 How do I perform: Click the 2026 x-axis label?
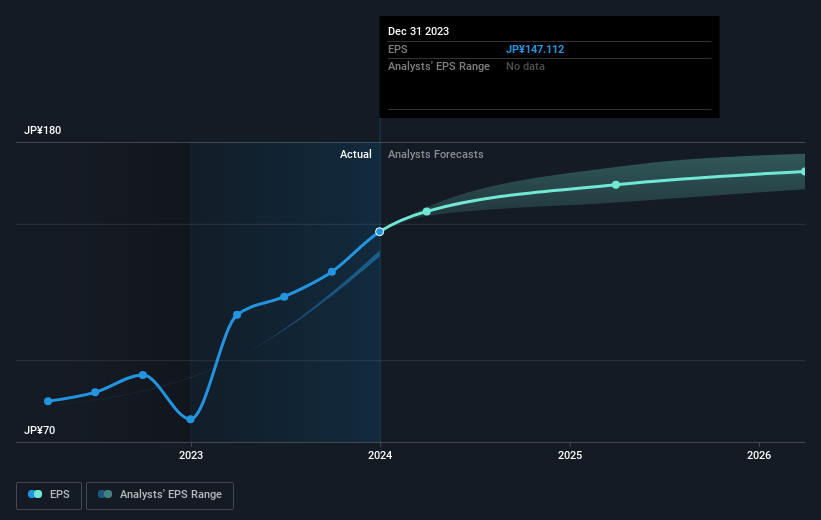[759, 455]
